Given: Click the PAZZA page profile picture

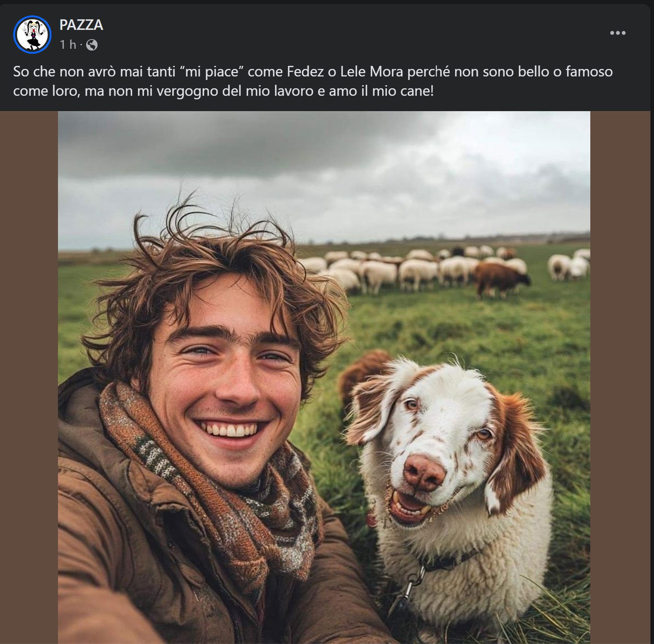Looking at the screenshot, I should pos(33,34).
